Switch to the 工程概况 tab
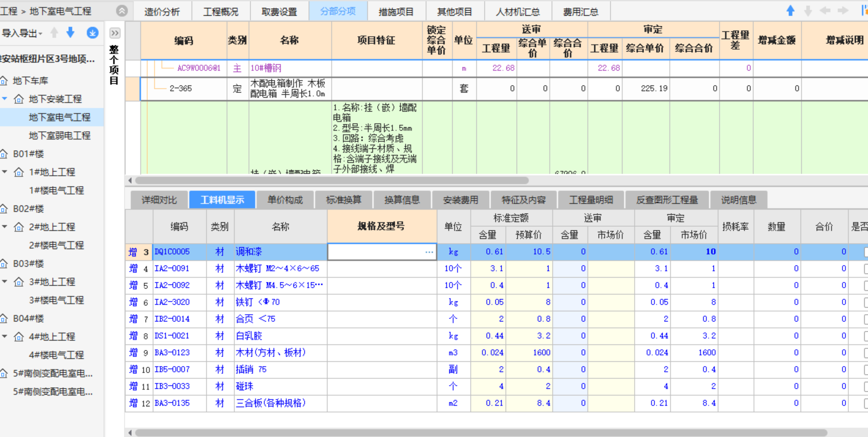The image size is (868, 437). (x=221, y=11)
